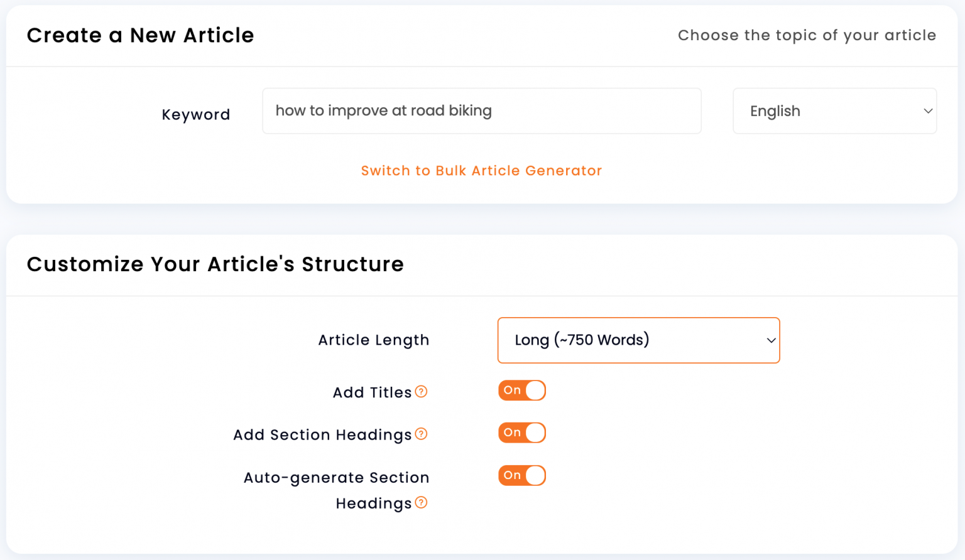Disable the Add Titles switch
Screen dimensions: 965x560
pyautogui.click(x=522, y=390)
